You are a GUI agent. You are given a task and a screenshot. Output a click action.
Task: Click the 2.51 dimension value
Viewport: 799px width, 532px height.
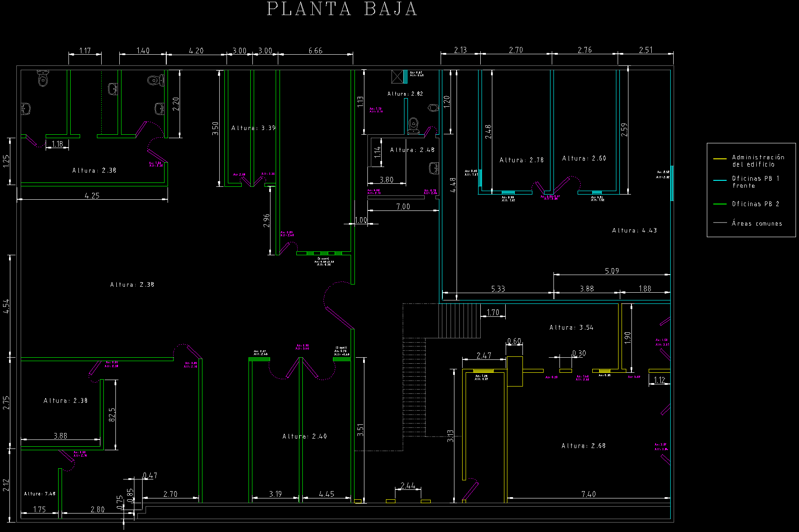(x=646, y=50)
